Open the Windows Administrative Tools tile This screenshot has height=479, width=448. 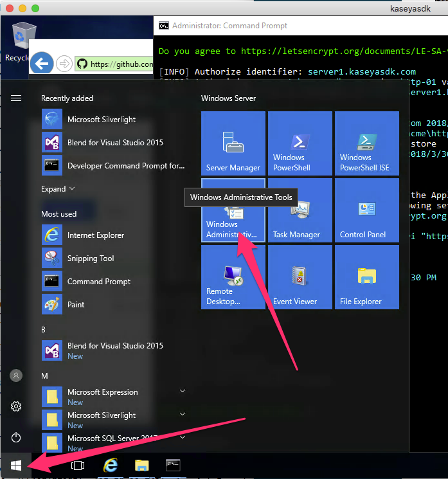233,210
